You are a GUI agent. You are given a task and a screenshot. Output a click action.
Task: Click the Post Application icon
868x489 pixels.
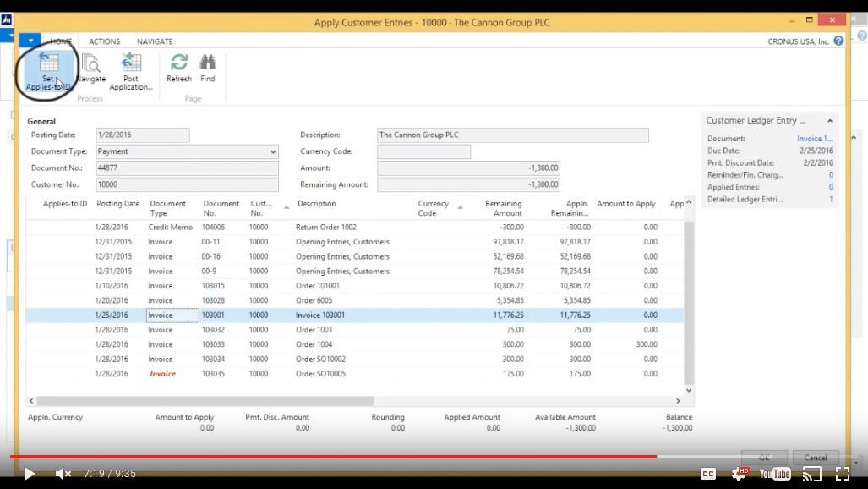tap(131, 69)
